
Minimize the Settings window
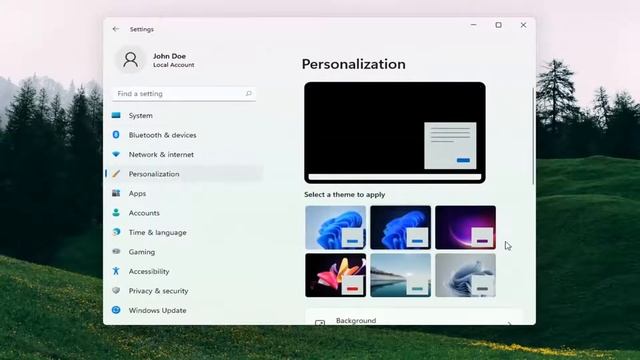(x=473, y=25)
